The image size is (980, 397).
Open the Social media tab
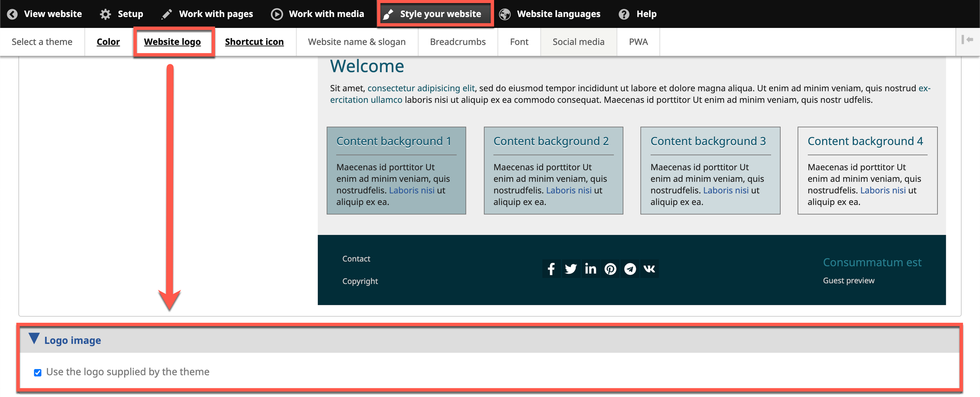tap(578, 42)
